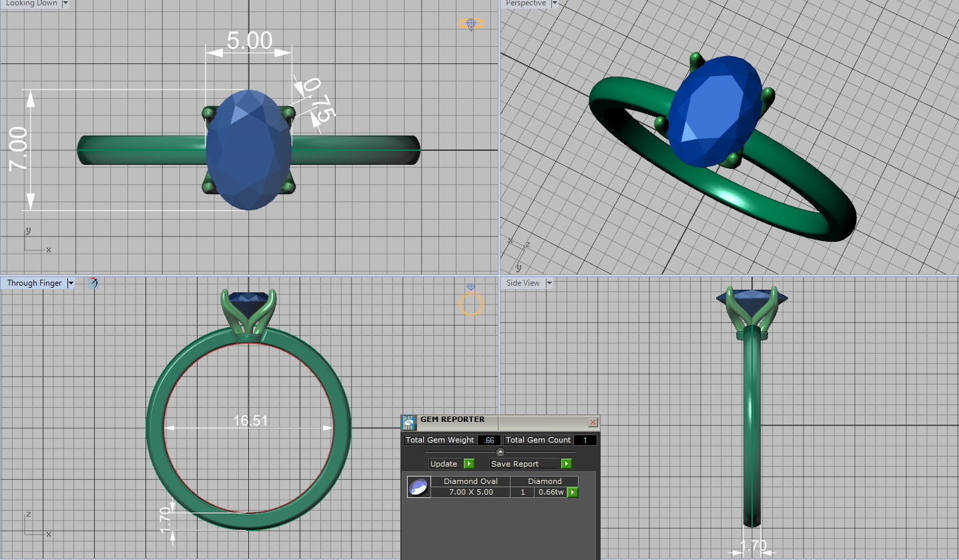
Task: Click the Through Finger viewport title
Action: (x=34, y=283)
